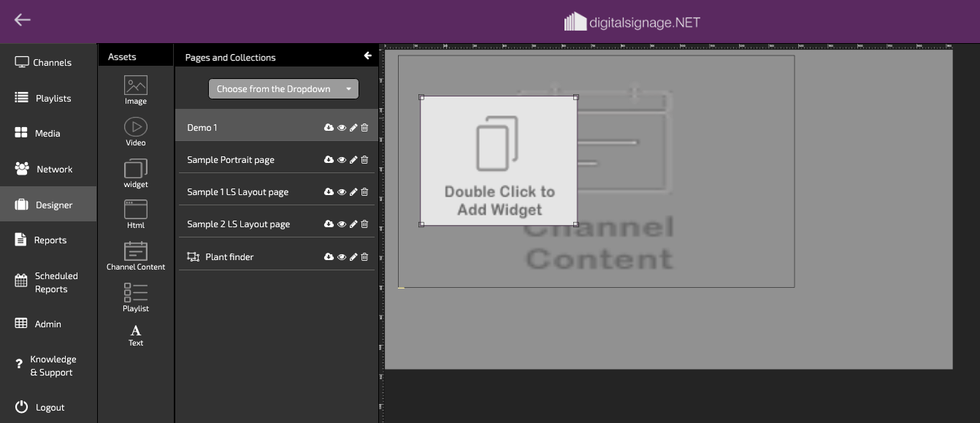Toggle preview eye for Sample 1 LS Layout page
Viewport: 980px width, 423px height.
(x=341, y=192)
